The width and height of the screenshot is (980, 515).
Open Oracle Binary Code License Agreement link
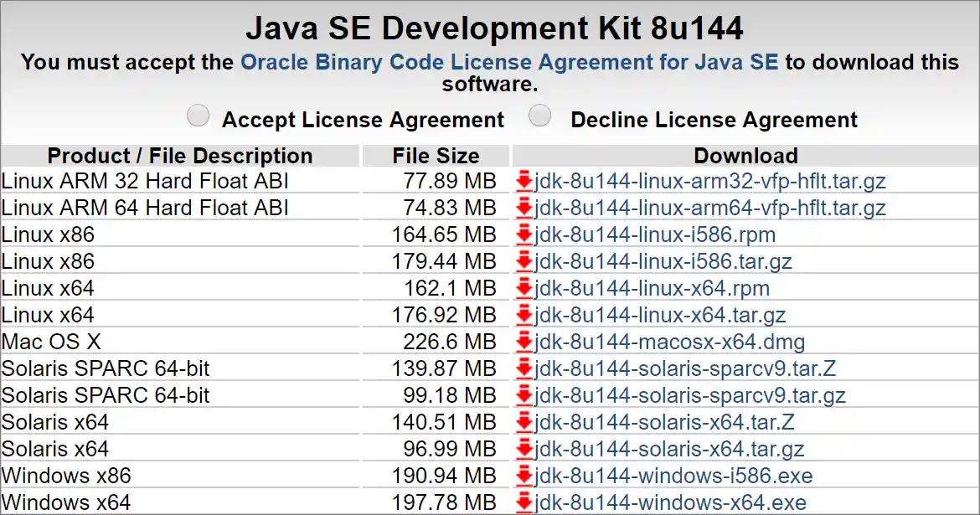[509, 62]
